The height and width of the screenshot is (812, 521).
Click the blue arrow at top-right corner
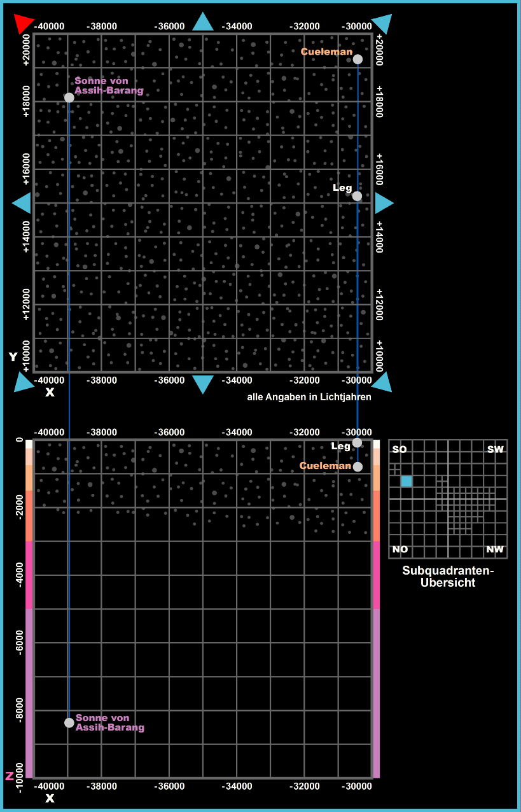(382, 23)
